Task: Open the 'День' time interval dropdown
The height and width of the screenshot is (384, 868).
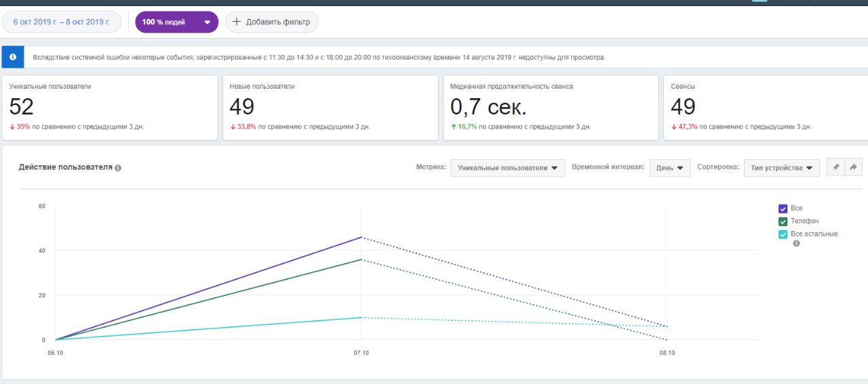Action: tap(670, 168)
